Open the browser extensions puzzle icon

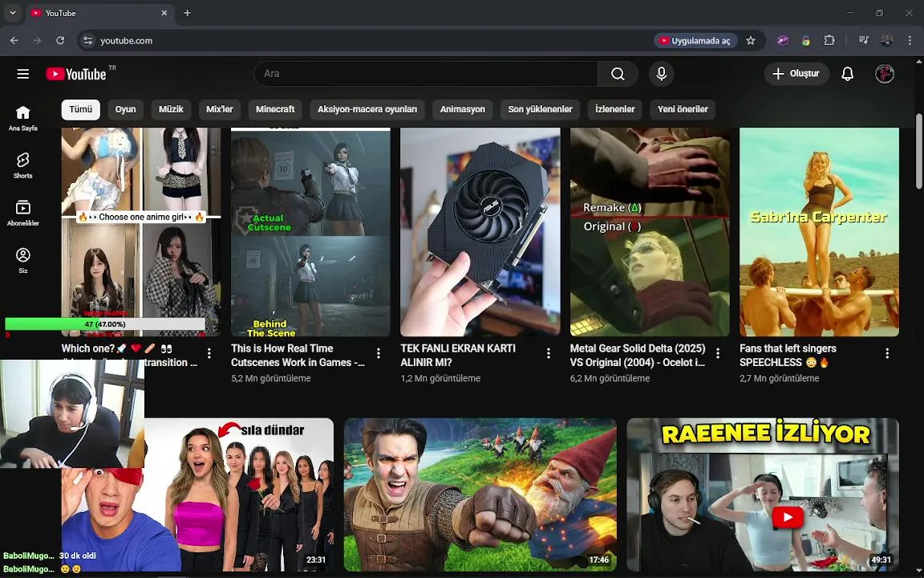[x=829, y=41]
